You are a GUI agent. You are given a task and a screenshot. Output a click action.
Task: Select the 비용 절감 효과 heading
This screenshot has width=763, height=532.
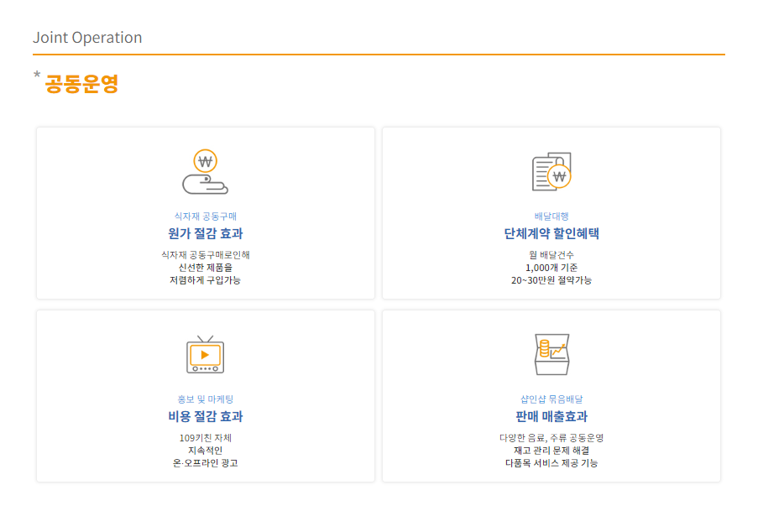tap(206, 417)
